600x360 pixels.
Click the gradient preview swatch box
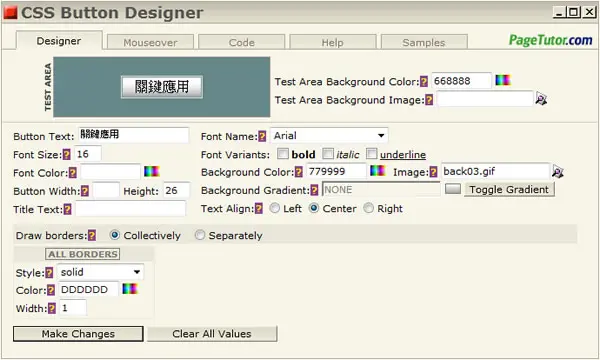453,189
